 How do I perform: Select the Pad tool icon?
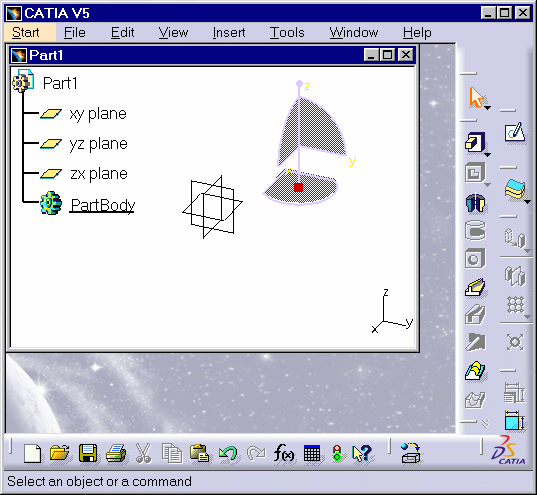point(475,141)
